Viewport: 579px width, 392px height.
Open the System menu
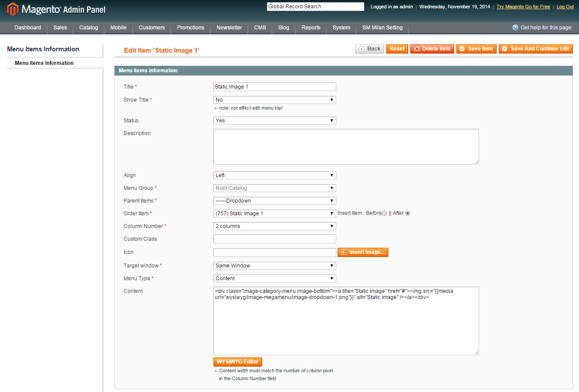point(341,28)
